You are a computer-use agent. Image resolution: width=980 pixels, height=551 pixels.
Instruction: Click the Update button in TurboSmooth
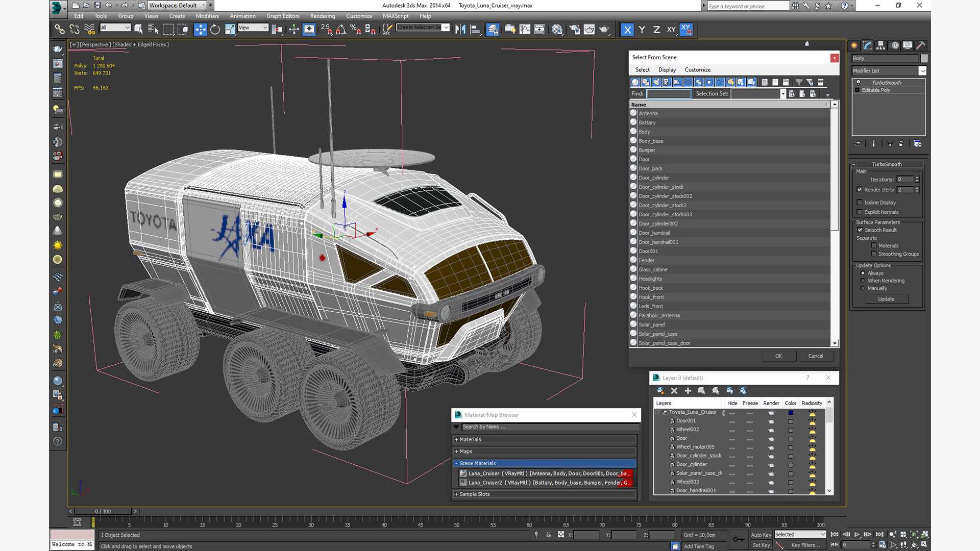pos(886,299)
